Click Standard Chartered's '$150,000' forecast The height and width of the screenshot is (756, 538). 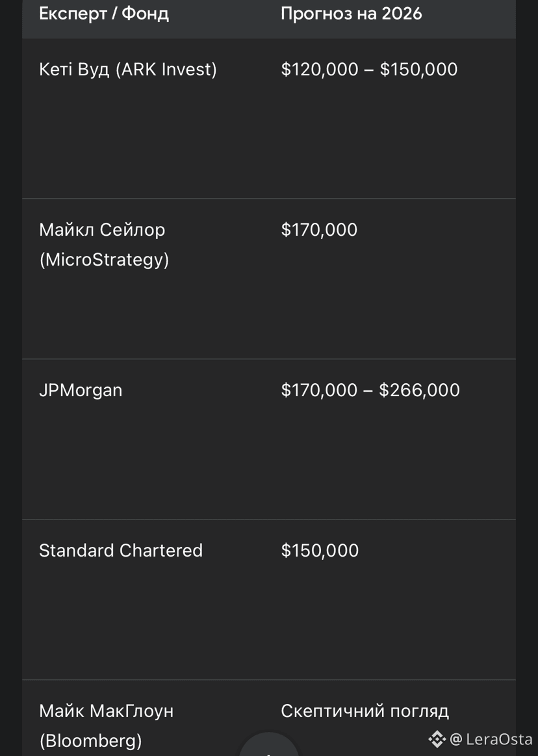tap(320, 551)
